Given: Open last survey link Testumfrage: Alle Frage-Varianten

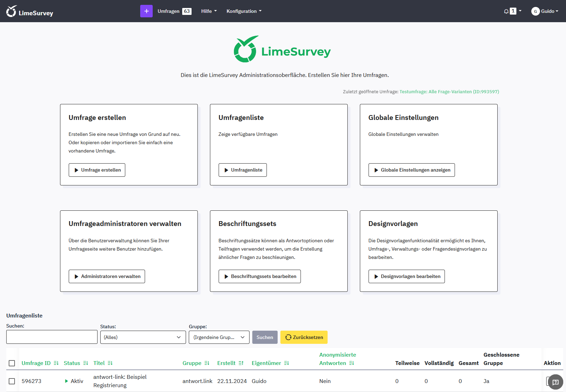Looking at the screenshot, I should coord(449,92).
